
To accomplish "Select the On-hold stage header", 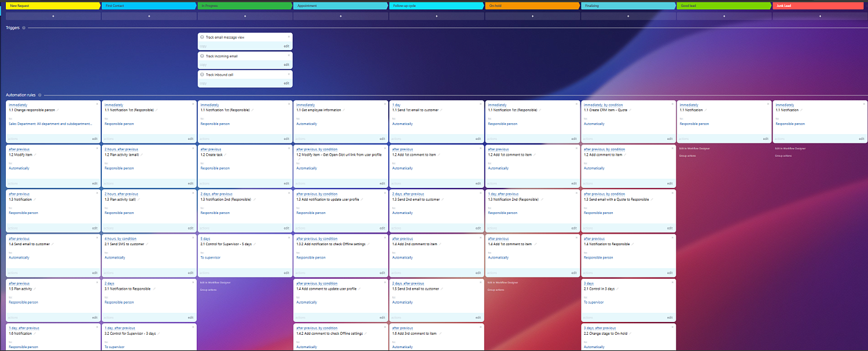I will coord(532,6).
